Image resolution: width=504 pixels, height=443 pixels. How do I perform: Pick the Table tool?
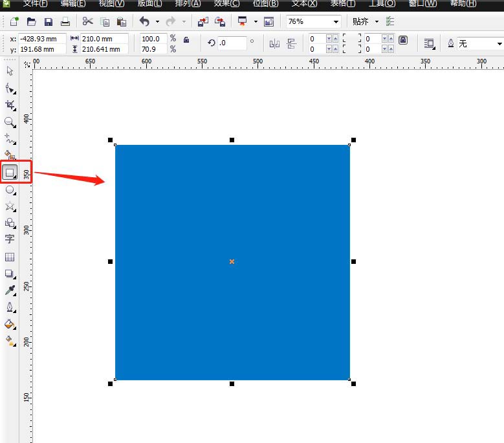[10, 257]
